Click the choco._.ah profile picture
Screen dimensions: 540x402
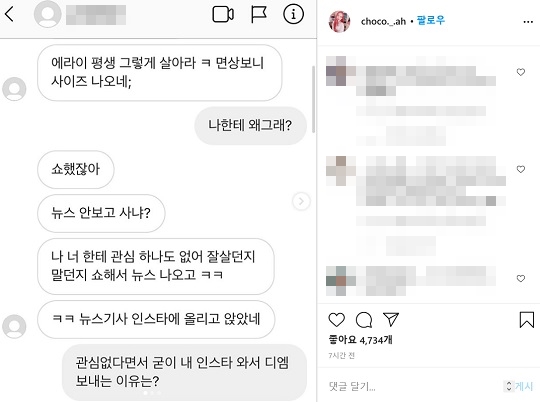[x=340, y=21]
